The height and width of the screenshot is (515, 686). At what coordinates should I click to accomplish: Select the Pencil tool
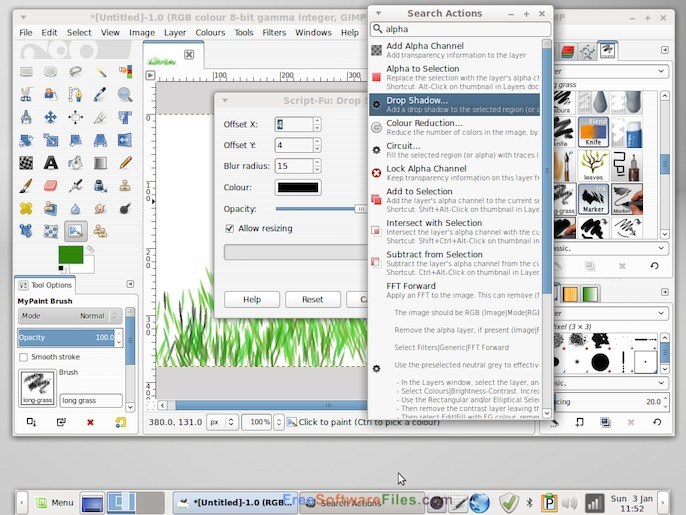point(125,163)
